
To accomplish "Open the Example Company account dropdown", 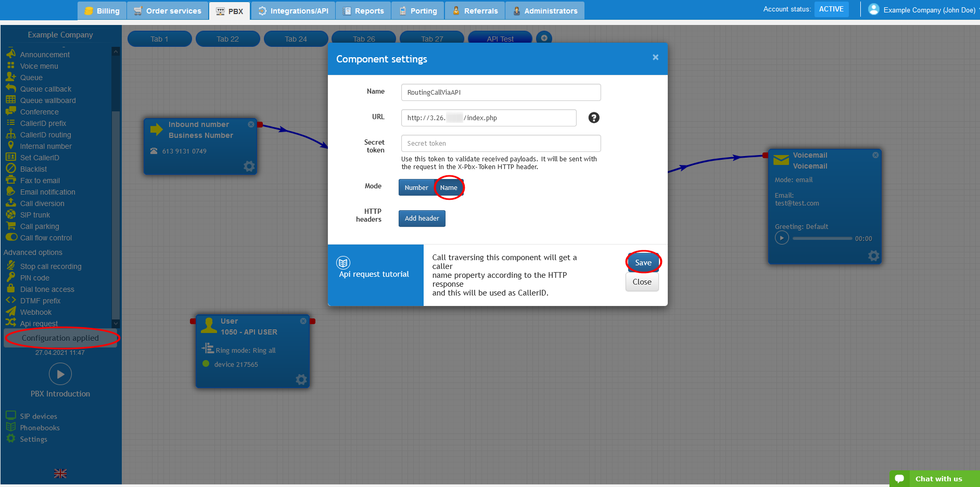I will tap(923, 10).
